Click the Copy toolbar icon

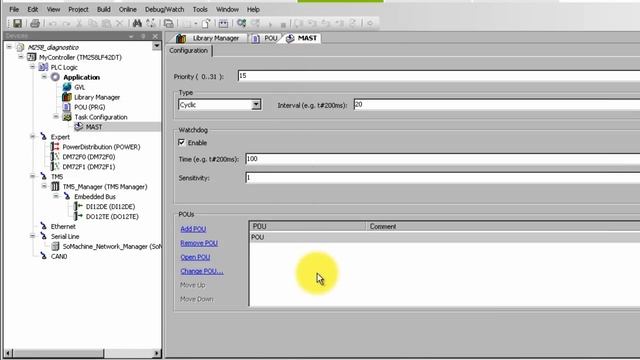point(93,24)
